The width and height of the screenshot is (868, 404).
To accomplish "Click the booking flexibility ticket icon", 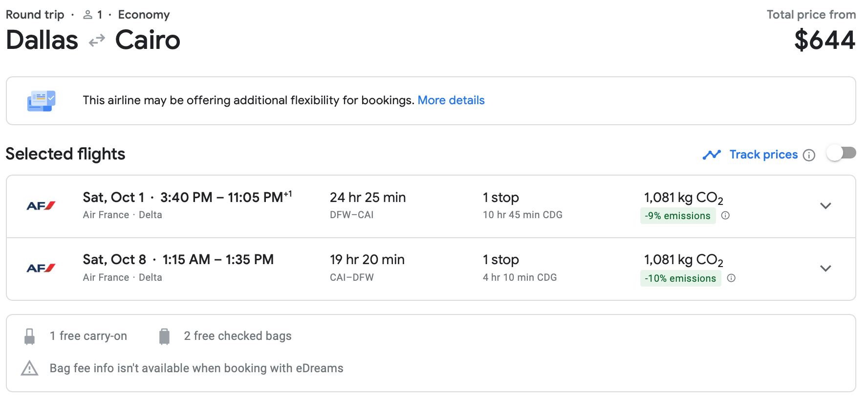I will 41,101.
